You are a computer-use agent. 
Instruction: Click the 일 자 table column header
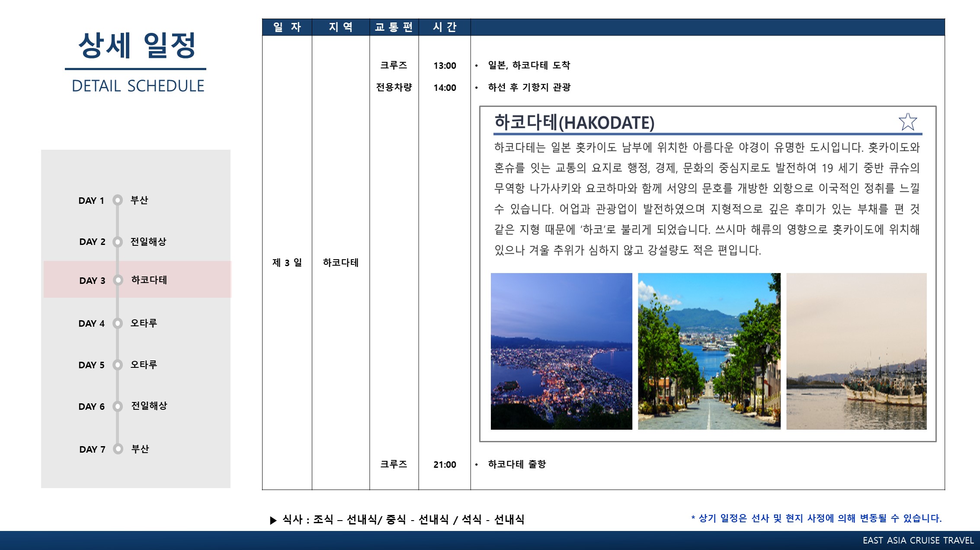coord(287,27)
